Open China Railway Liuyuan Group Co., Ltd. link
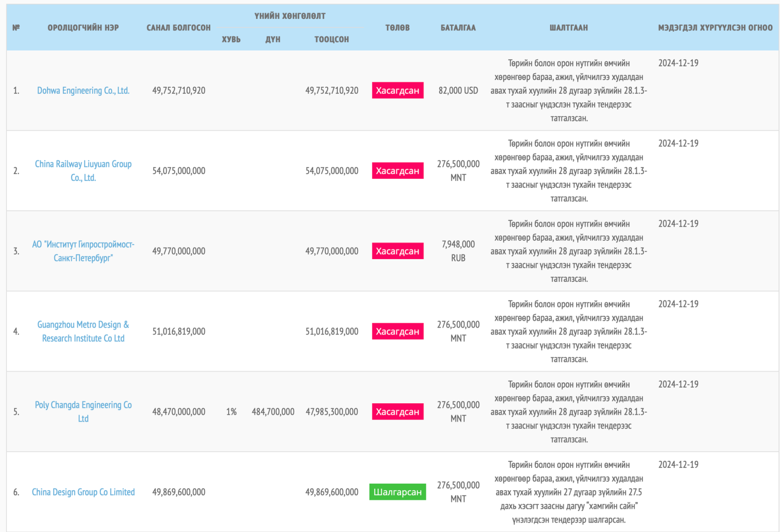 [x=83, y=171]
